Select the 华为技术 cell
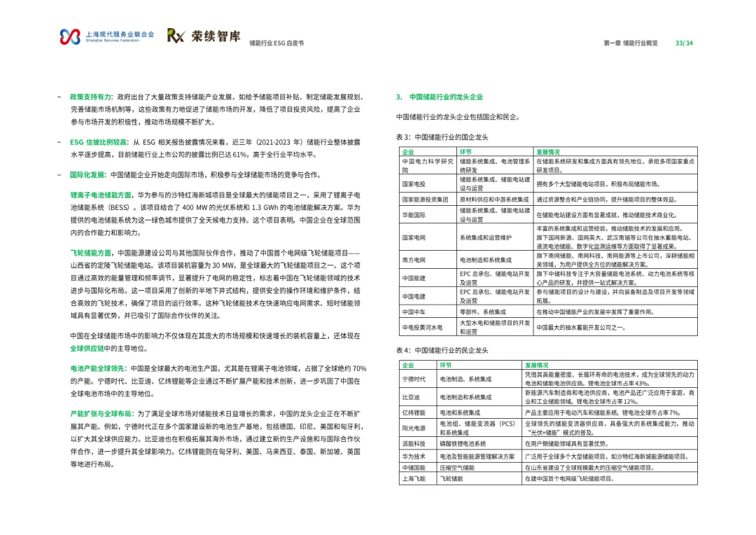 (x=418, y=457)
